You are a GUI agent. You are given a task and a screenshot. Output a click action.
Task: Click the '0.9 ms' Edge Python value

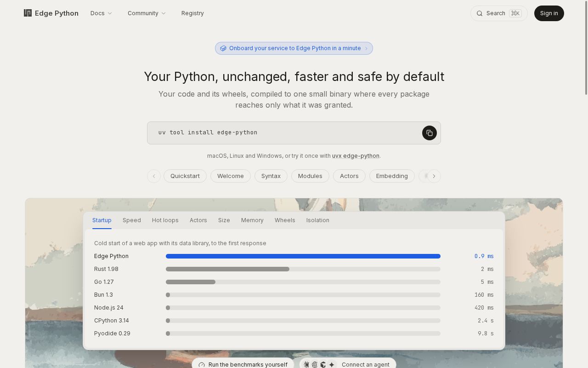484,256
